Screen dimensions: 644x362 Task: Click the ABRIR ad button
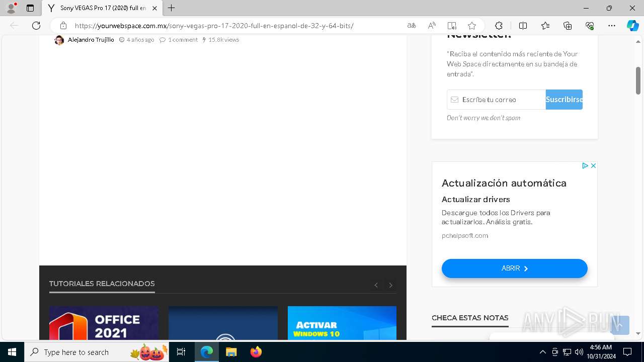pyautogui.click(x=514, y=268)
